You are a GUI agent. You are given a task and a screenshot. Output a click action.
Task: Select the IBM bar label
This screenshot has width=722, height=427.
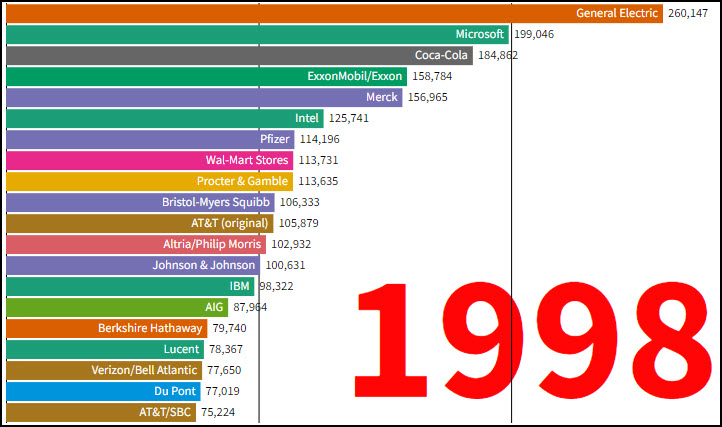(239, 287)
